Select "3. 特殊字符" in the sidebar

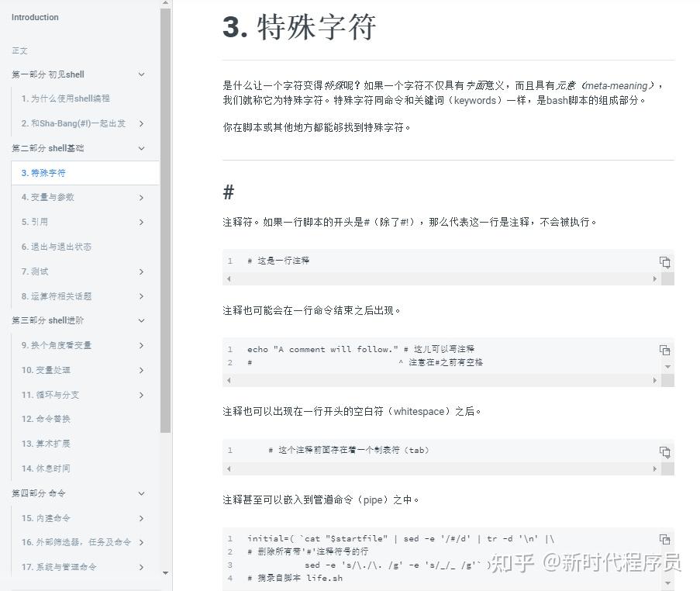point(43,173)
